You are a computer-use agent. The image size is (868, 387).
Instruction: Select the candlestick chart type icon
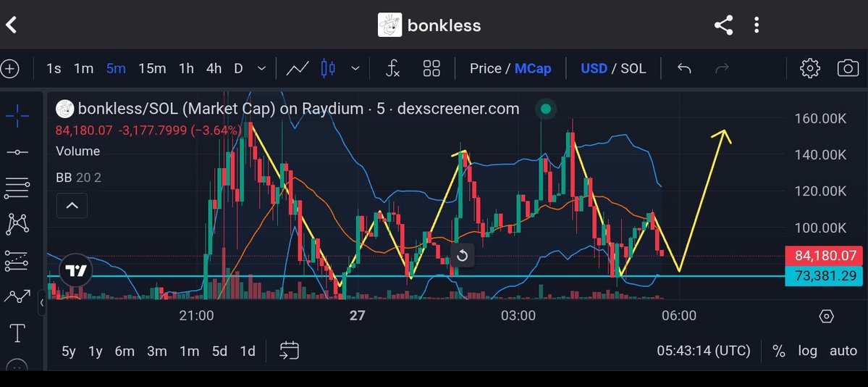click(x=328, y=69)
